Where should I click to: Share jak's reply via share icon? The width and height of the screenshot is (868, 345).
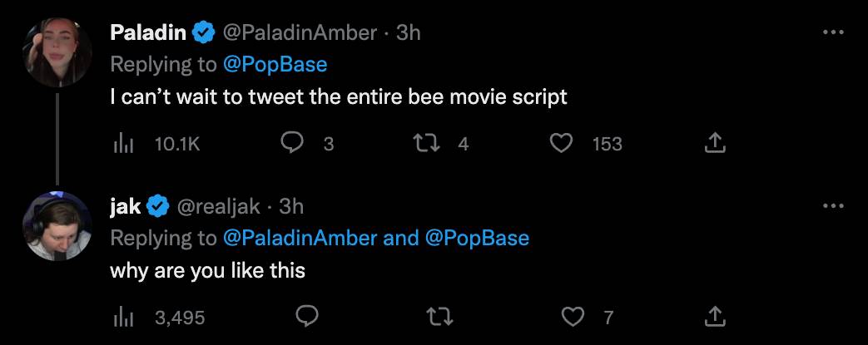click(715, 317)
